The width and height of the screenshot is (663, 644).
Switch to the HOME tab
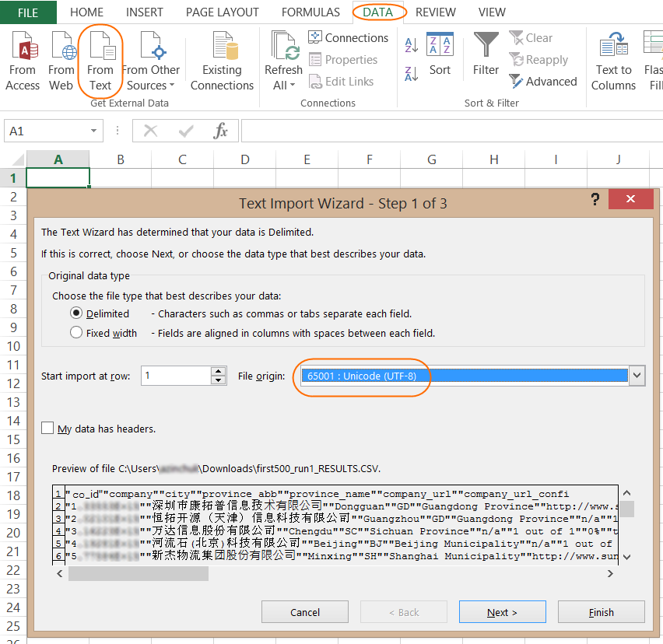click(86, 12)
